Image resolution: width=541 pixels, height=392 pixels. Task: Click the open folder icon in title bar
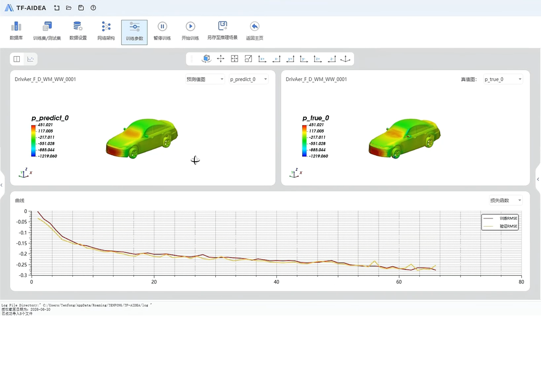pyautogui.click(x=69, y=8)
